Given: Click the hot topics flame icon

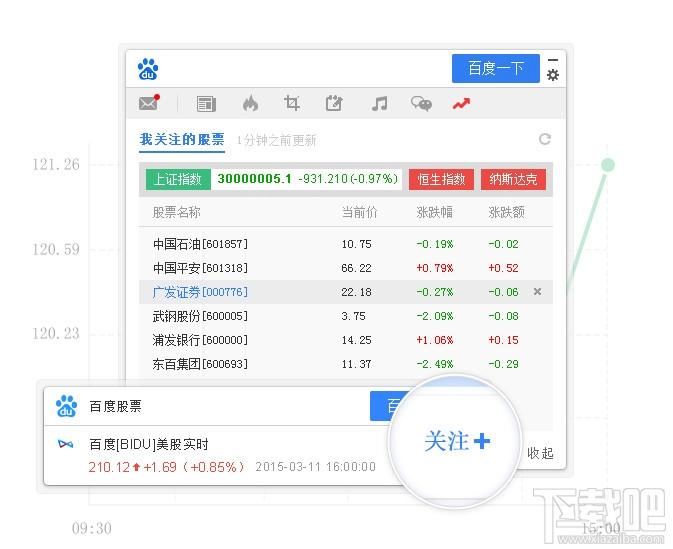Looking at the screenshot, I should click(x=250, y=103).
